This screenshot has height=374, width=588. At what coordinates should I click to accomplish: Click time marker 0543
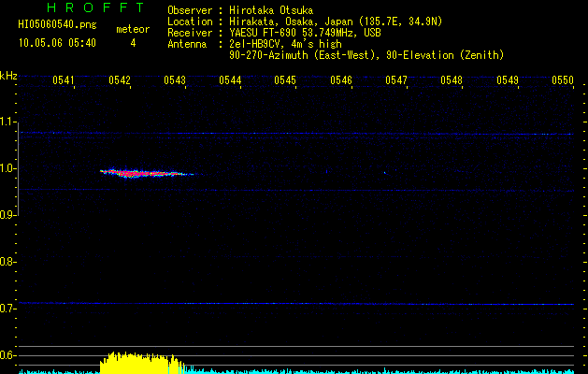(175, 80)
